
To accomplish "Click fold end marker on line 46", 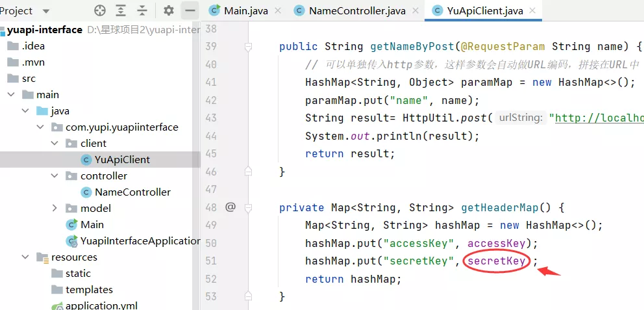I will pos(247,171).
